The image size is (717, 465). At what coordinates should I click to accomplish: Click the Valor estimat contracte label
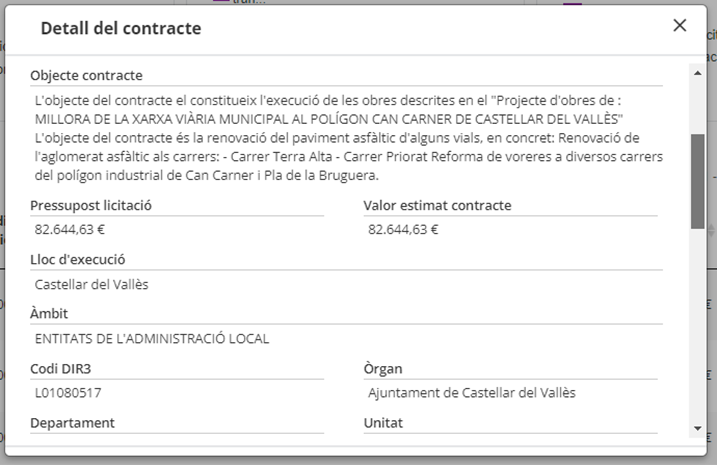click(437, 205)
